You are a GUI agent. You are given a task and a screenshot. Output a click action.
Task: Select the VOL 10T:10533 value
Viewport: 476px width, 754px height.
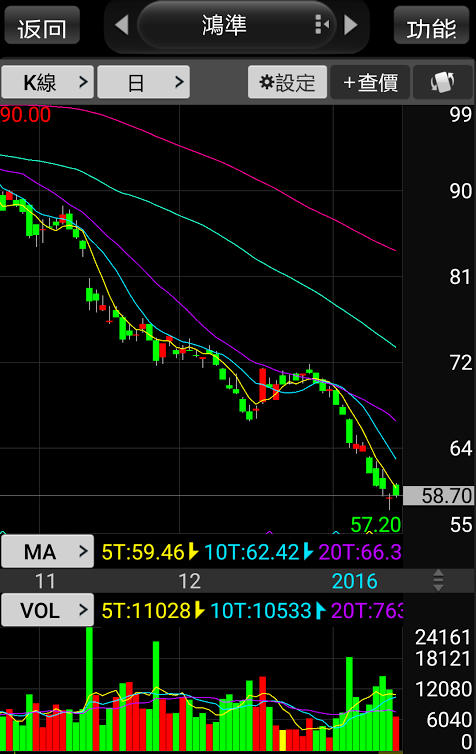click(261, 611)
